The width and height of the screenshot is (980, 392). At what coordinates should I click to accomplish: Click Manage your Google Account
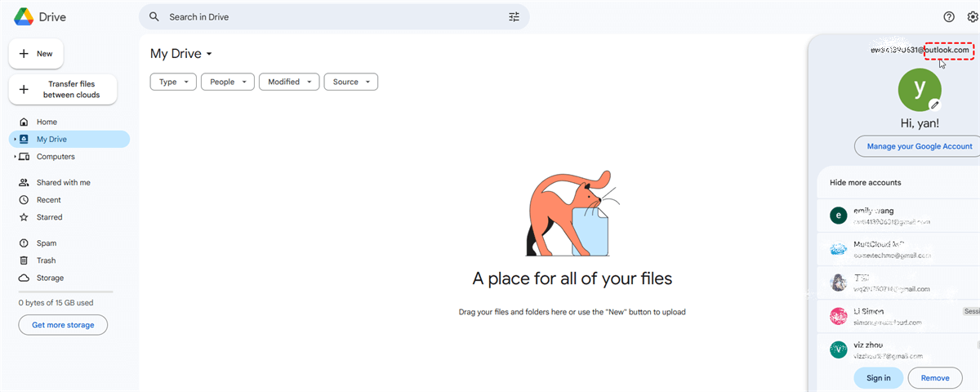pyautogui.click(x=919, y=146)
